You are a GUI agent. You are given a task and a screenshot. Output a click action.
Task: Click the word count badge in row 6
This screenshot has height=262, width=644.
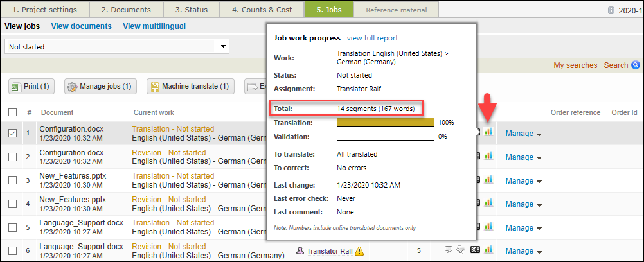(x=476, y=250)
